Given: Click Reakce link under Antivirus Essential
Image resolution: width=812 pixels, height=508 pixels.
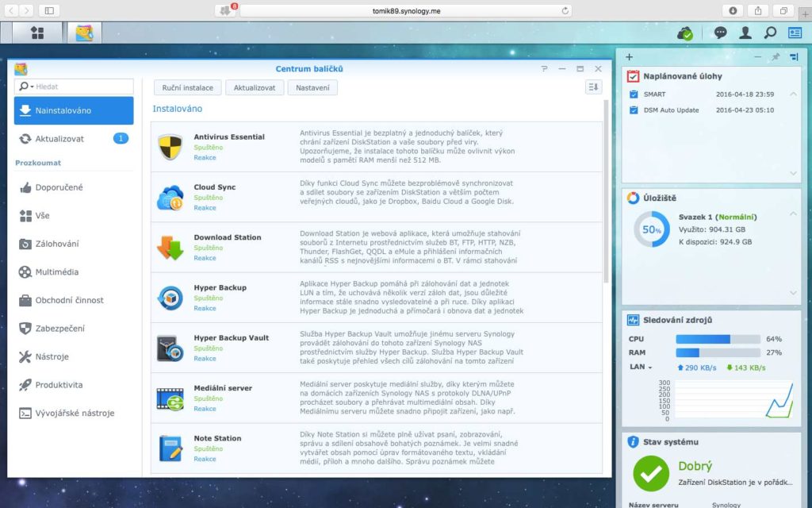Looking at the screenshot, I should pyautogui.click(x=205, y=158).
